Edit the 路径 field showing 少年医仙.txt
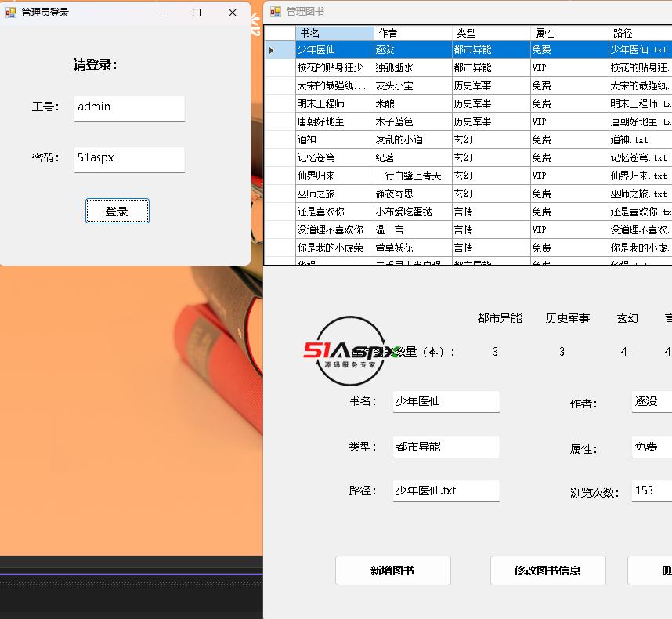The height and width of the screenshot is (619, 672). [x=446, y=490]
